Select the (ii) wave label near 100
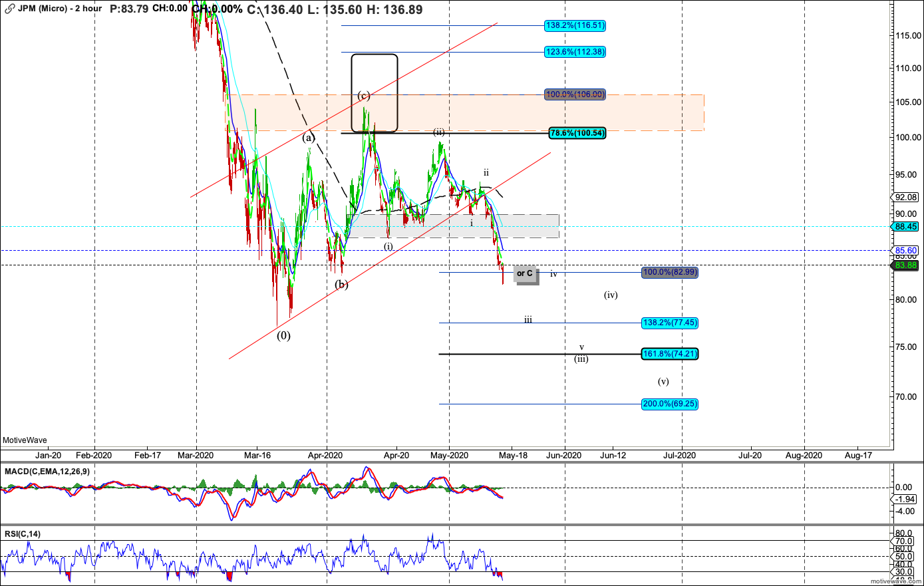This screenshot has width=924, height=586. 439,132
